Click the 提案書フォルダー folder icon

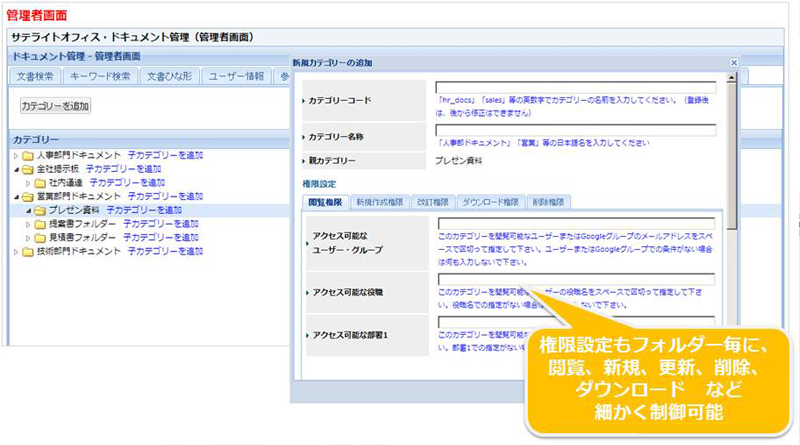click(39, 225)
